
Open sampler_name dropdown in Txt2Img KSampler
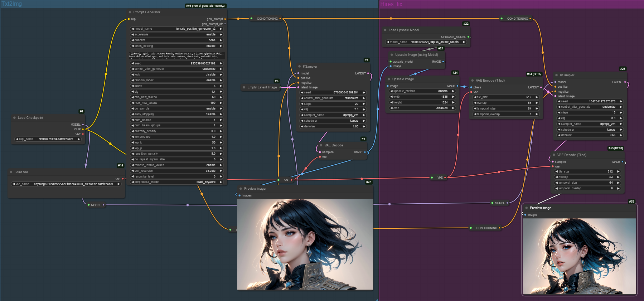(333, 115)
